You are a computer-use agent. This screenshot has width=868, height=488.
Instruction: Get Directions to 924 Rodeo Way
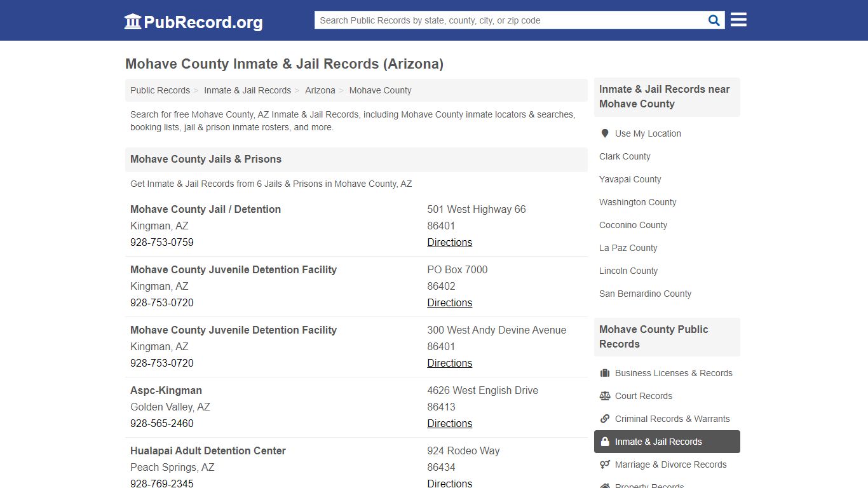click(449, 483)
